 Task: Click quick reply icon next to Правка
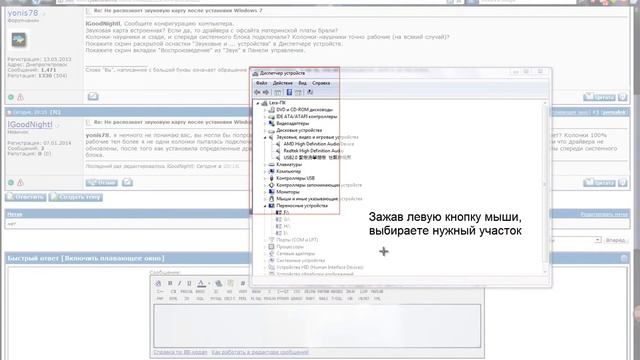pyautogui.click(x=127, y=182)
